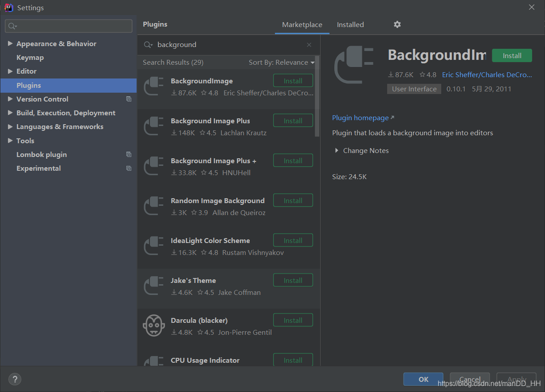Click Background Image Plus plug icon
545x392 pixels.
pos(154,126)
